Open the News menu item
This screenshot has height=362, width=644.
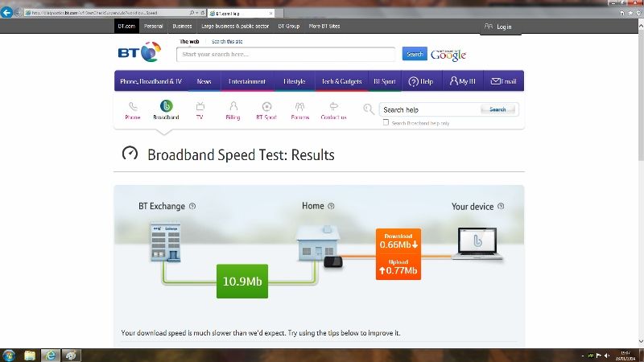204,81
